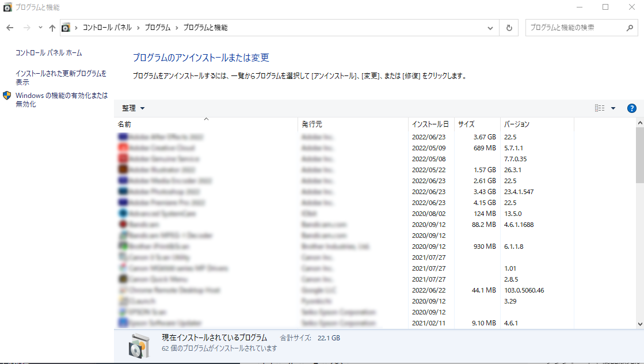Click the "62 個のプログラムがインストールされています" text
The width and height of the screenshot is (644, 364).
[x=219, y=348]
